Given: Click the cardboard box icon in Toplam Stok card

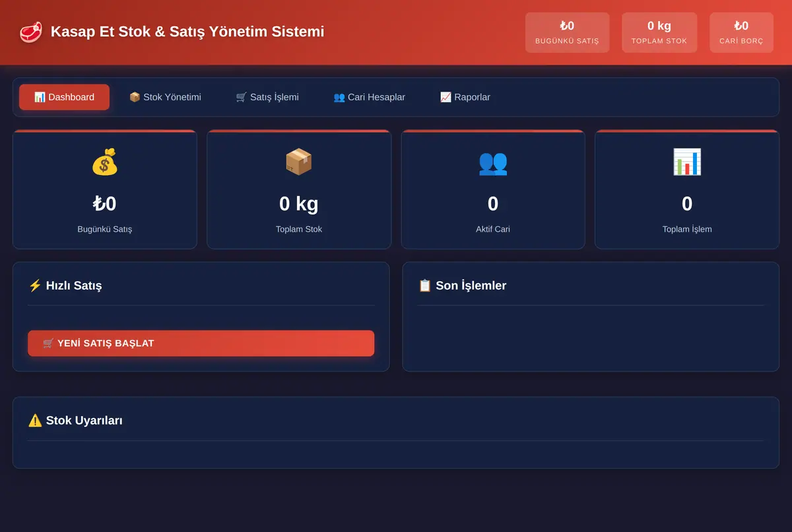Looking at the screenshot, I should (x=299, y=162).
